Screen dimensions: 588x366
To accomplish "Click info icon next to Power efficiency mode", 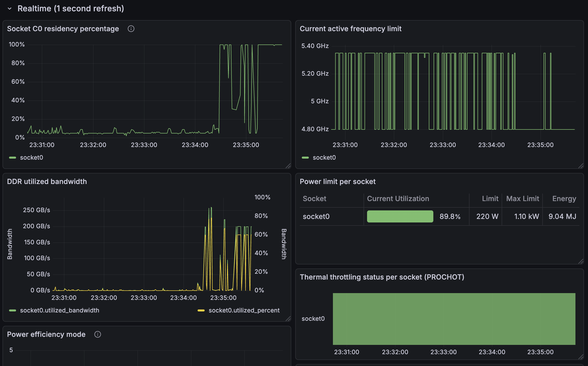I will coord(97,334).
